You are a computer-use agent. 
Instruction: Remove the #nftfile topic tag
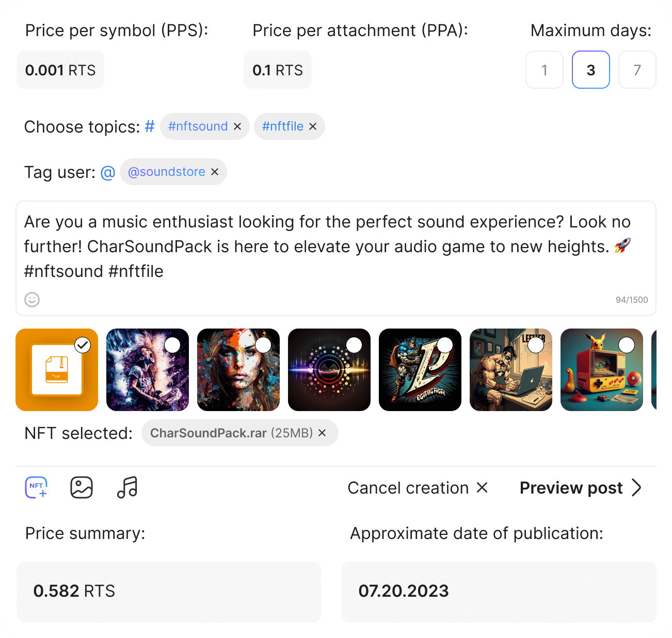pos(313,126)
